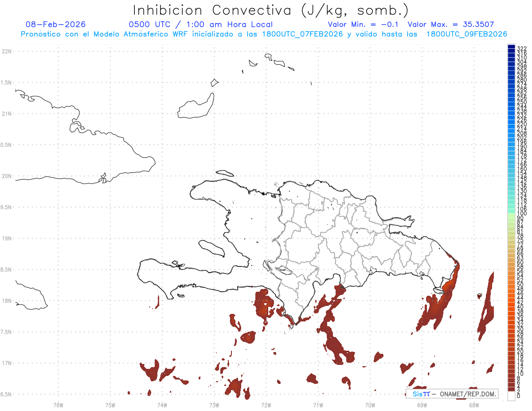Screen dimensions: 532x411
Task: Click the "70W" longitude axis label
Action: (370, 405)
